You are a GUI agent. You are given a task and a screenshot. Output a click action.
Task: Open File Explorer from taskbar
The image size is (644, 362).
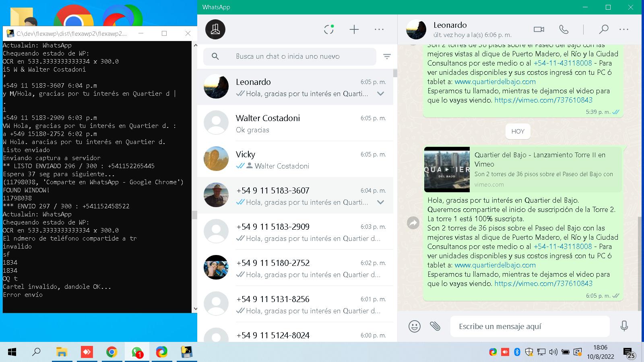coord(62,352)
